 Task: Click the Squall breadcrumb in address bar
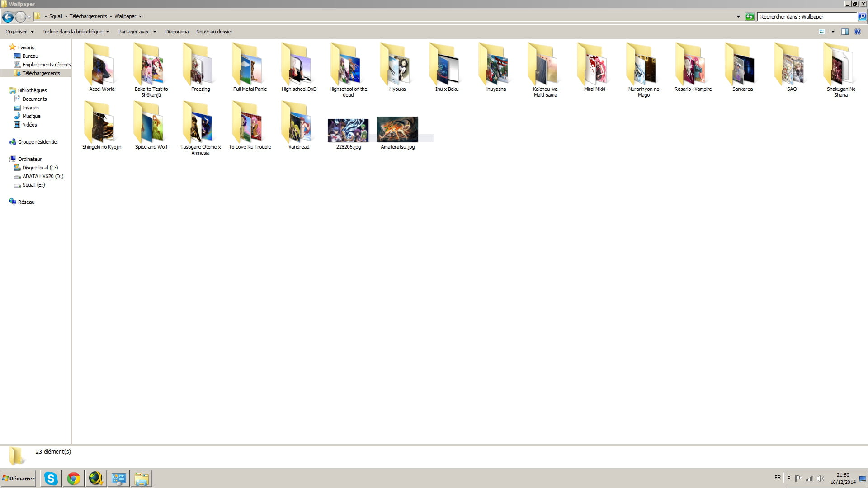pos(56,16)
